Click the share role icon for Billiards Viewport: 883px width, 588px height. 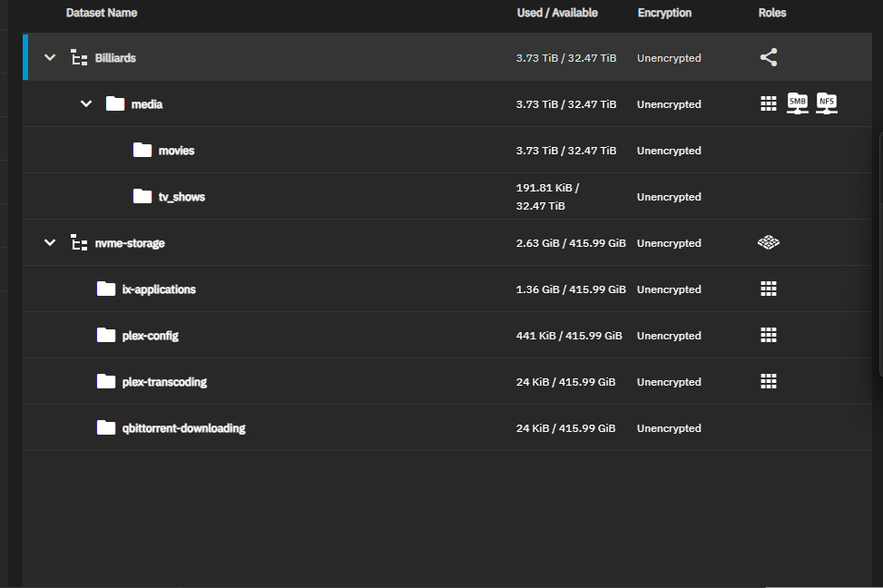pos(769,57)
